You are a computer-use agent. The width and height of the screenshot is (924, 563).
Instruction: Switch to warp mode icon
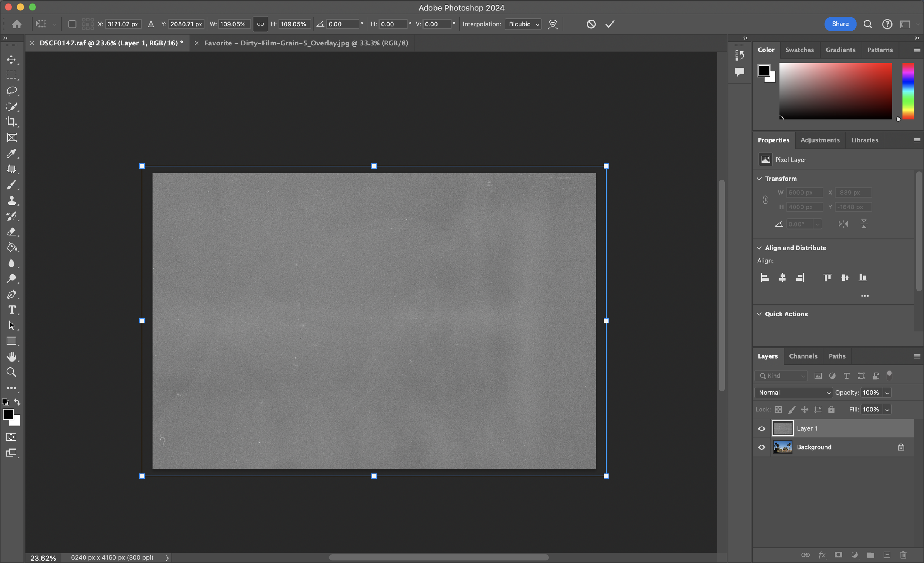point(553,24)
